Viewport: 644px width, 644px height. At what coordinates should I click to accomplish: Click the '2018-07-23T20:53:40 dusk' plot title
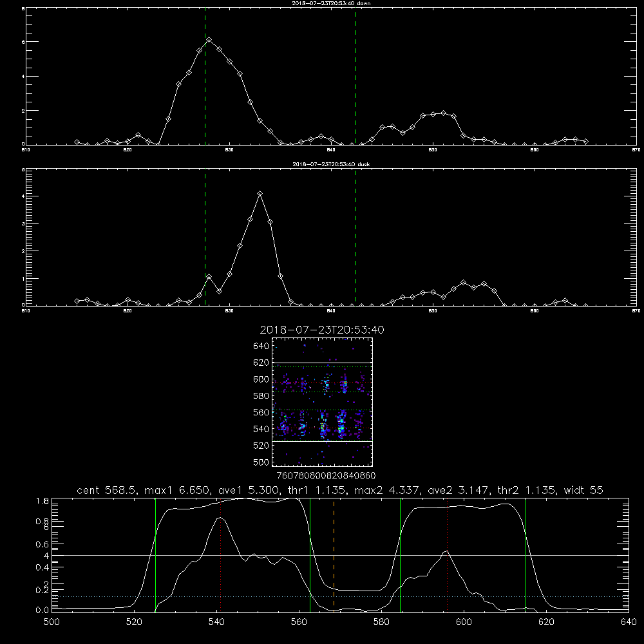[331, 164]
